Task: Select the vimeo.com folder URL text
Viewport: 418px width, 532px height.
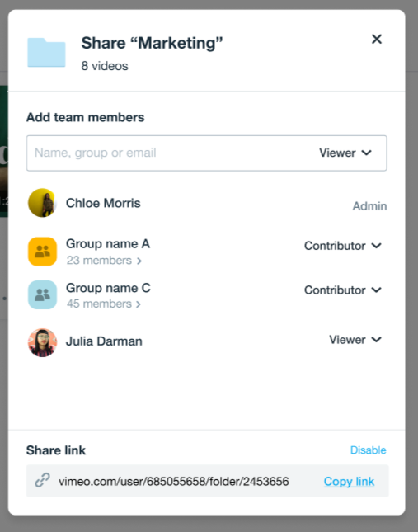Action: 174,481
